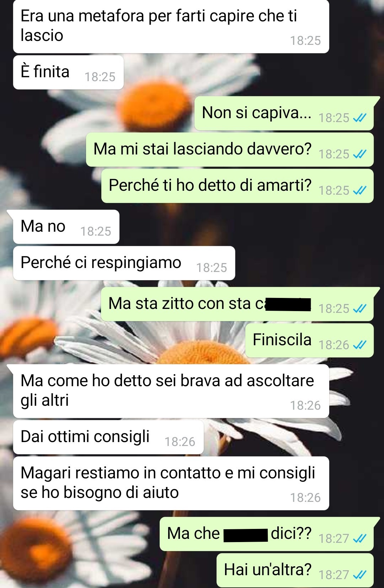Click double-check icon on 'Perché ti ho detto'
Viewport: 384px width, 588px height.
click(359, 190)
